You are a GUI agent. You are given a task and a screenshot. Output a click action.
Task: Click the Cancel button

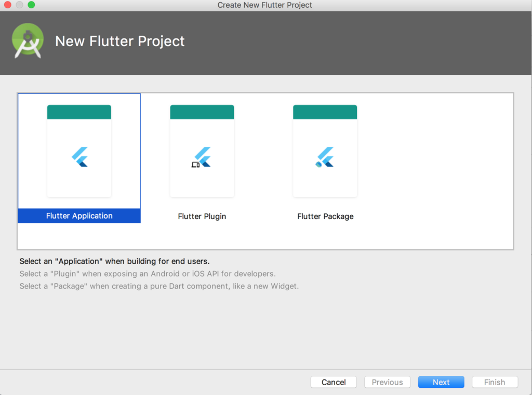[334, 382]
